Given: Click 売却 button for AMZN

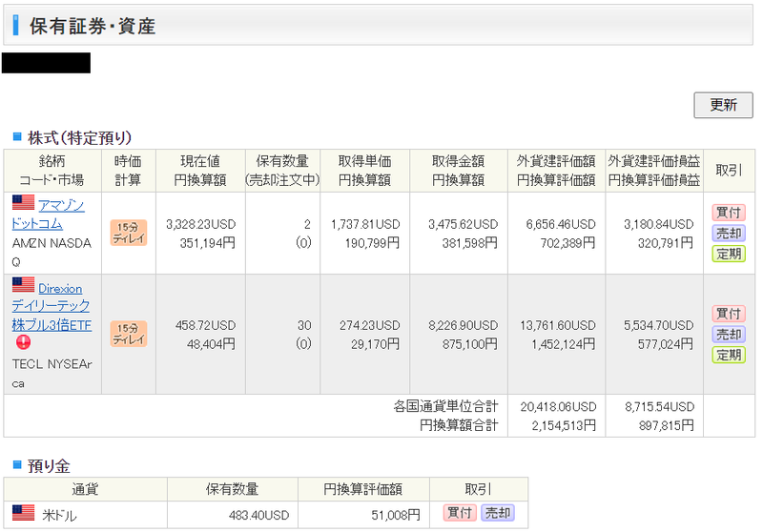Looking at the screenshot, I should pyautogui.click(x=729, y=233).
